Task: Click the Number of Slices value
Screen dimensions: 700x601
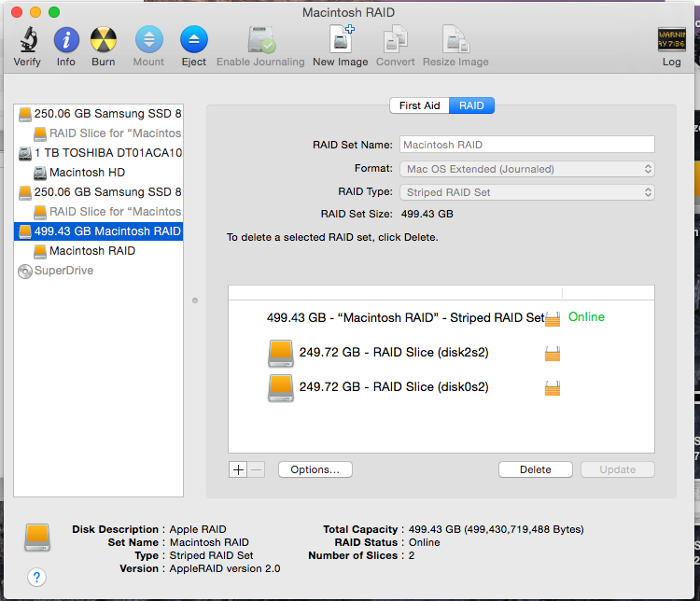Action: pos(412,555)
